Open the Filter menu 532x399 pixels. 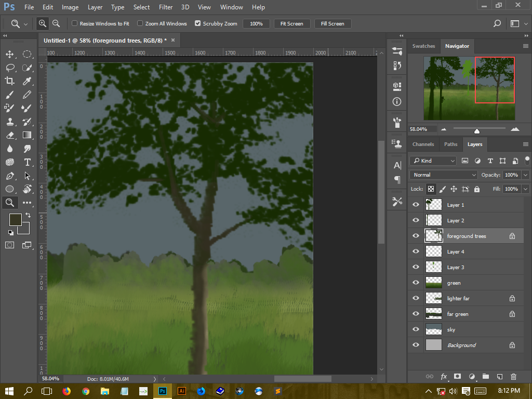[166, 7]
